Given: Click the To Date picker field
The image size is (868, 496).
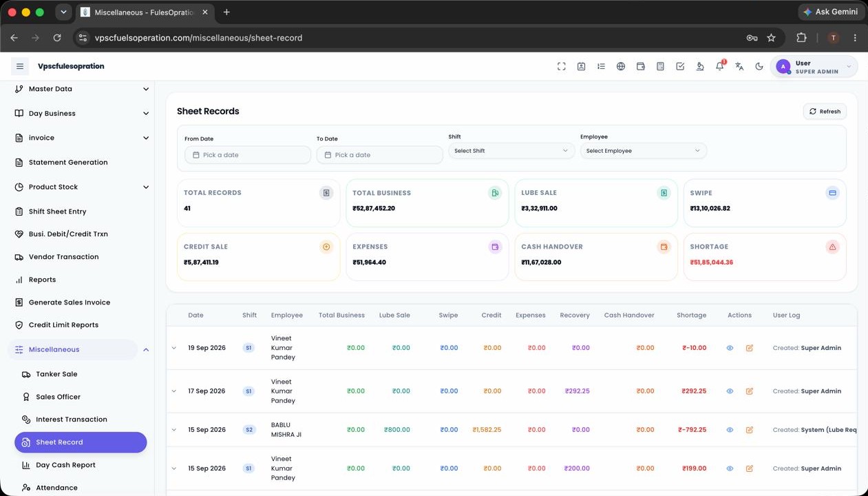Looking at the screenshot, I should (380, 155).
